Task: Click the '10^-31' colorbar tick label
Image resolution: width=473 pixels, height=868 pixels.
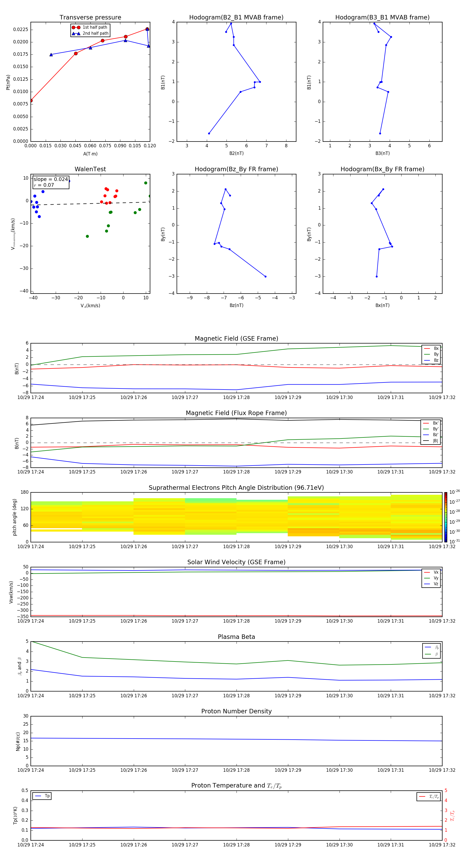Action: click(455, 542)
